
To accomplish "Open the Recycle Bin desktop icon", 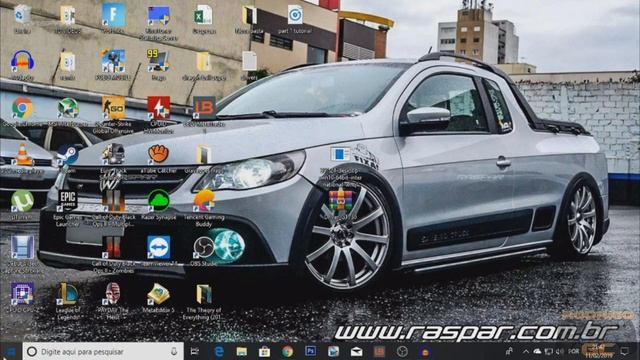I will pyautogui.click(x=22, y=15).
